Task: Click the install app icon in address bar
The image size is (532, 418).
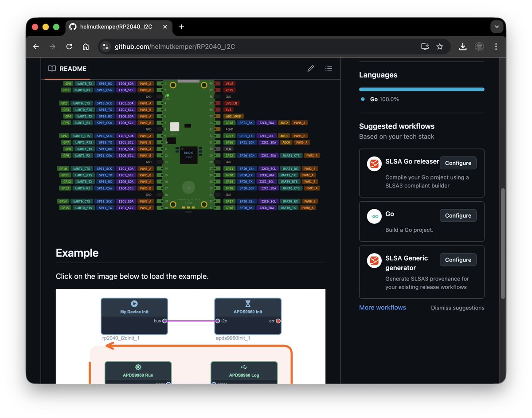Action: [425, 47]
